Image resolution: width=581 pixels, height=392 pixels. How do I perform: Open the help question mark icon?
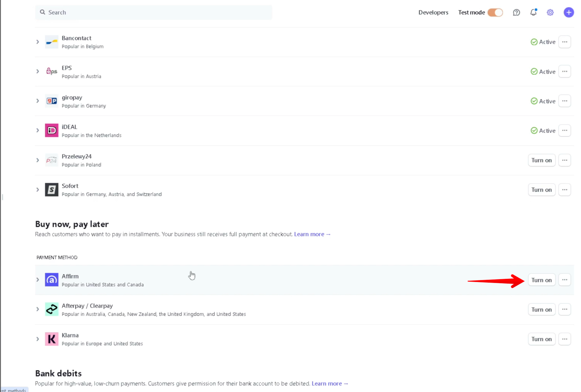pyautogui.click(x=516, y=12)
